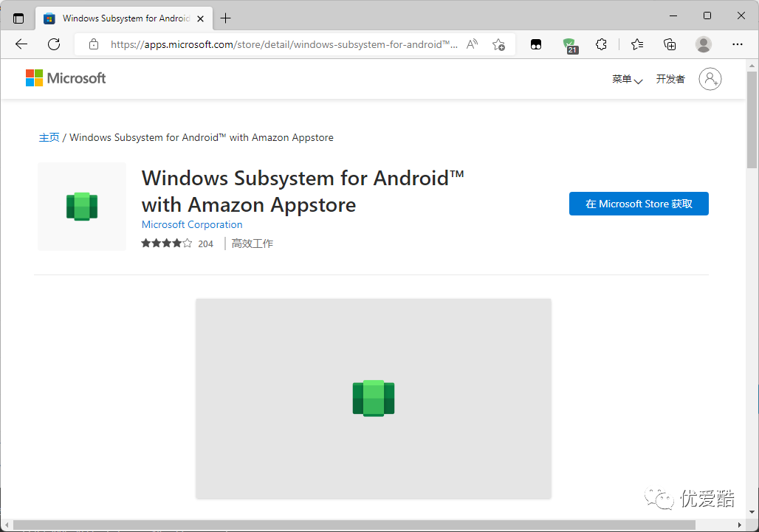
Task: Close the Windows Subsystem for Android tab
Action: (200, 18)
